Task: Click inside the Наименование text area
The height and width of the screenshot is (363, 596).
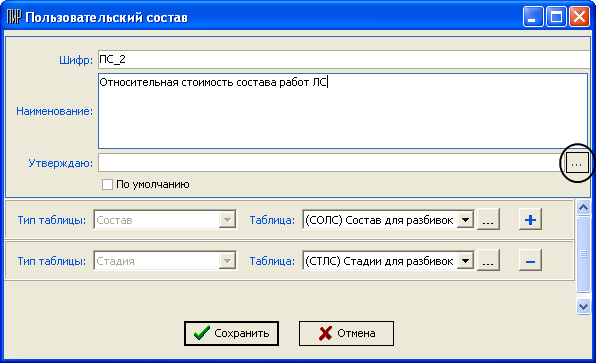Action: point(343,111)
